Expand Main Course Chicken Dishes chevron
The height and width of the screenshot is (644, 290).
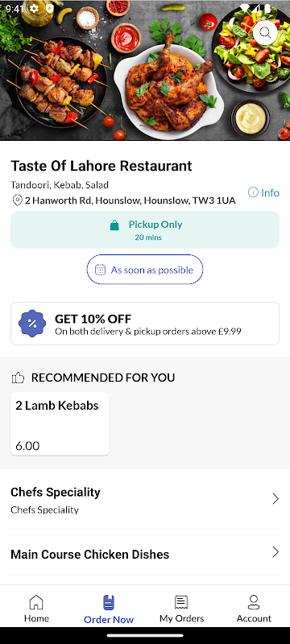click(275, 552)
